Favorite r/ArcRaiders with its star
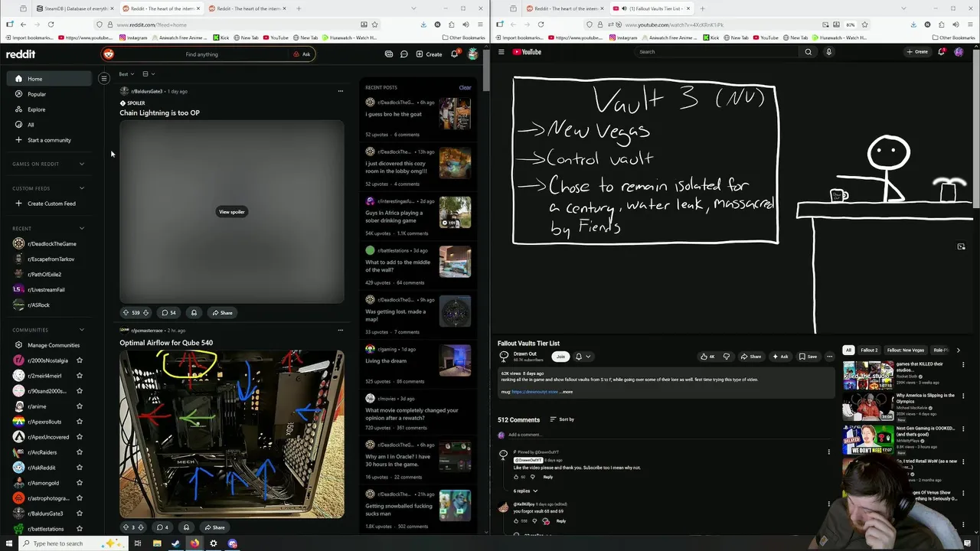The height and width of the screenshot is (551, 980). (x=79, y=452)
